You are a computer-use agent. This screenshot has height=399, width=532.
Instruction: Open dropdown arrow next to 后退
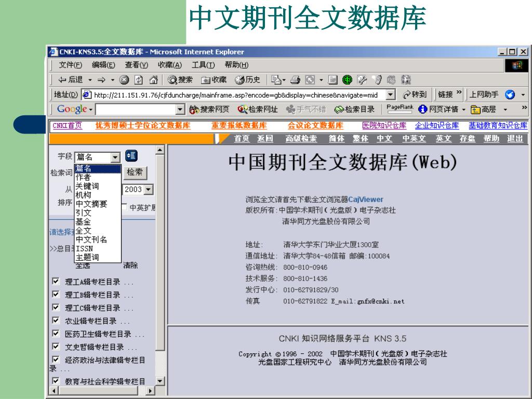pyautogui.click(x=90, y=81)
